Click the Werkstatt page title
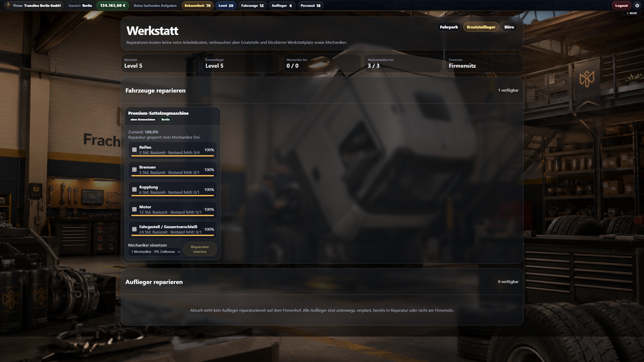The width and height of the screenshot is (644, 362). point(152,31)
